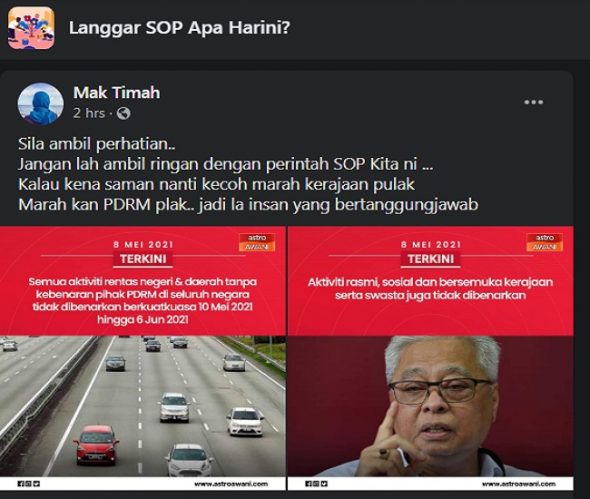Click the red car in the highway photo
590x499 pixels.
(96, 444)
